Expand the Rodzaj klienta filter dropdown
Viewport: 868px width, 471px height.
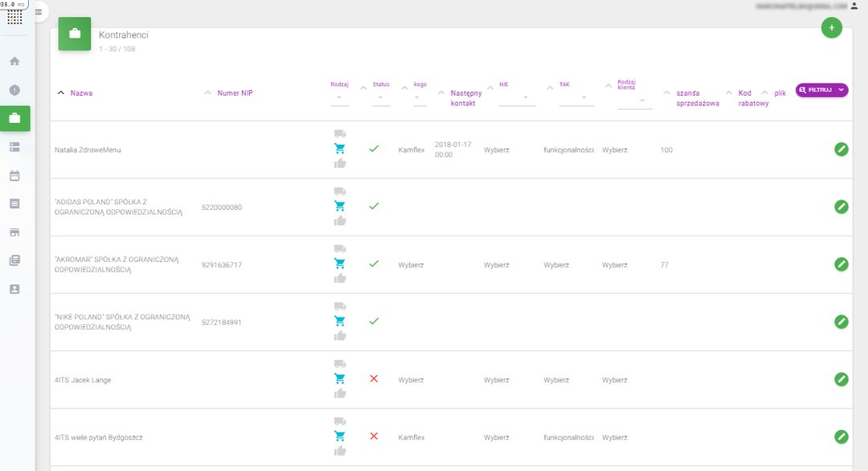pyautogui.click(x=634, y=101)
